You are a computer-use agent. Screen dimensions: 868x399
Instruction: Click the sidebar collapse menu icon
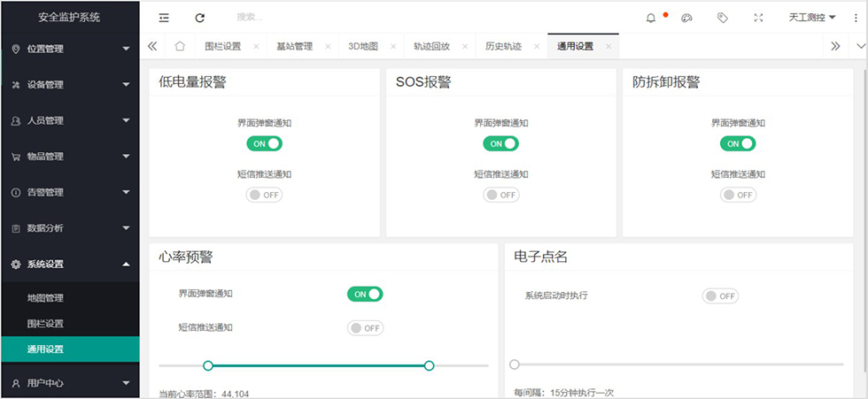tap(164, 17)
